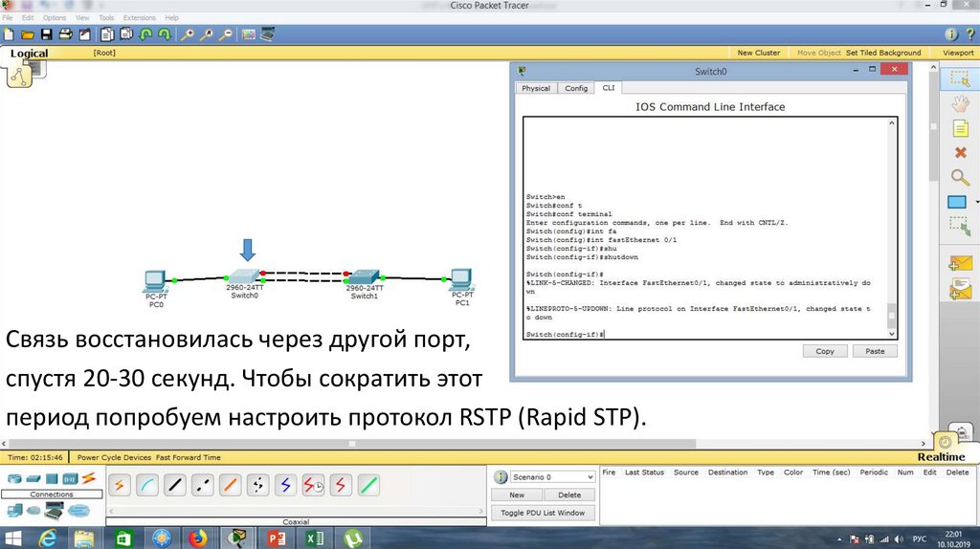Zoom out of the workspace
Viewport: 980px width, 549px height.
pos(226,34)
